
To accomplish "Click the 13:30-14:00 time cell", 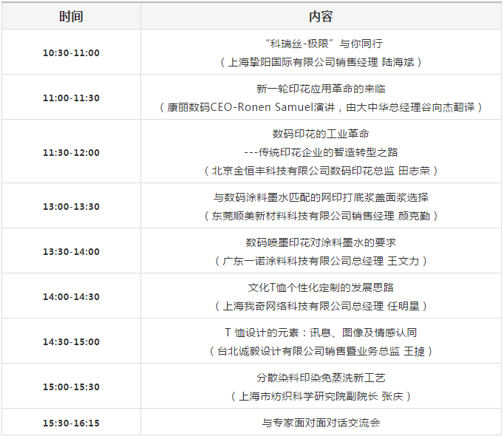I will [71, 251].
